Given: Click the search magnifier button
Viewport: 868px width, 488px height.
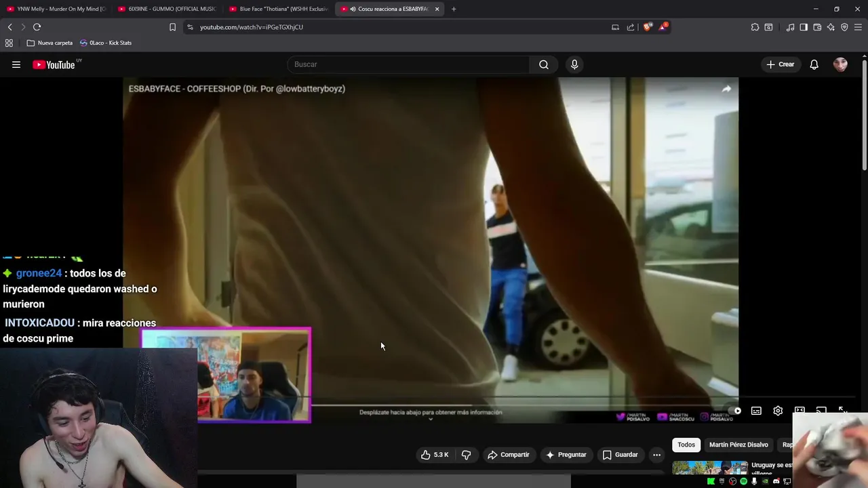Looking at the screenshot, I should pos(544,64).
